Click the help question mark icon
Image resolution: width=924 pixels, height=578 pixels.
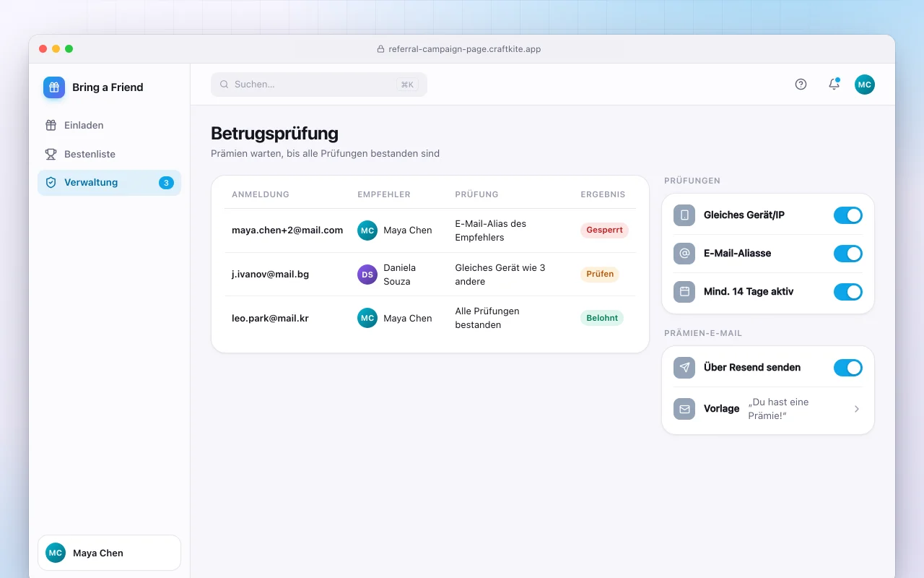pyautogui.click(x=801, y=85)
